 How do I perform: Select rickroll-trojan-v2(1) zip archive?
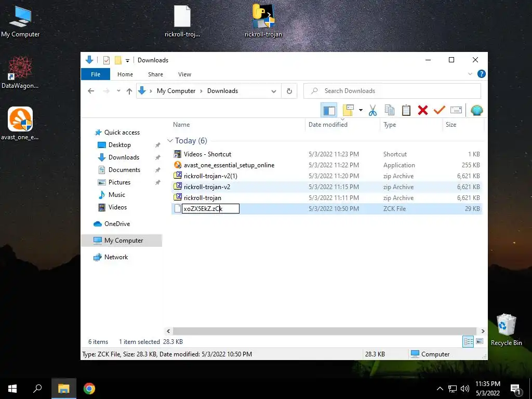[210, 176]
